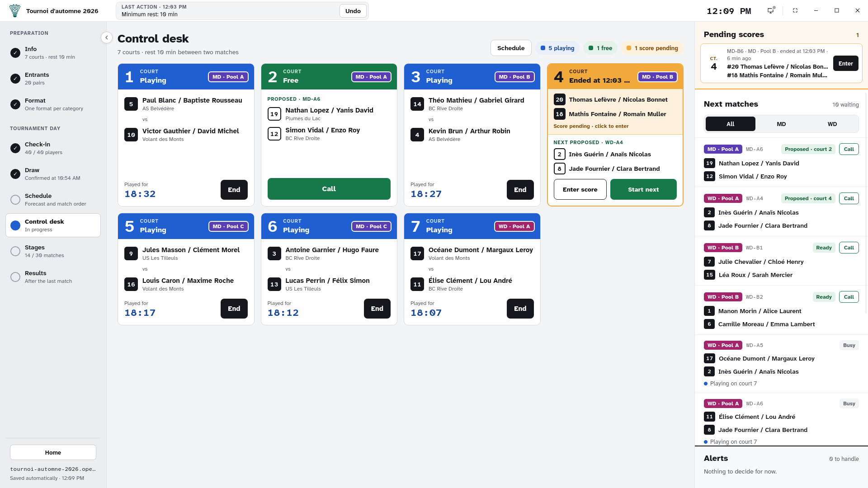Click the Check-in step checkmark icon
Image resolution: width=868 pixels, height=488 pixels.
coord(15,148)
